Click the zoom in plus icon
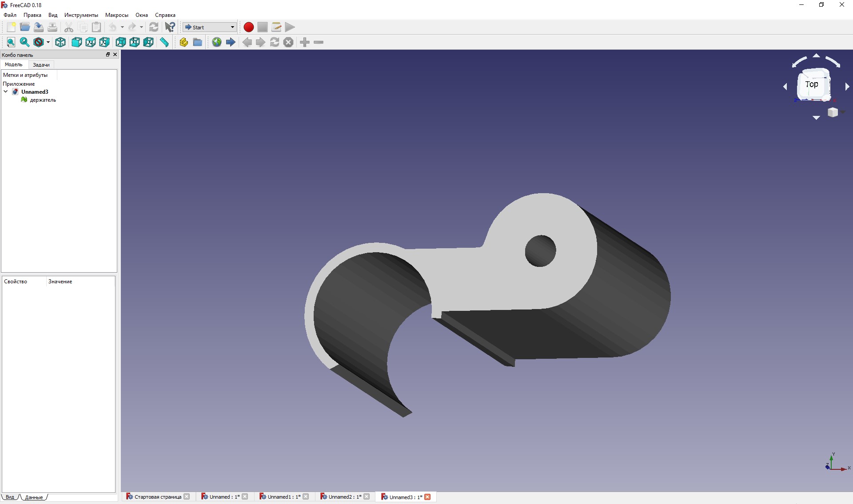The image size is (853, 504). point(305,42)
